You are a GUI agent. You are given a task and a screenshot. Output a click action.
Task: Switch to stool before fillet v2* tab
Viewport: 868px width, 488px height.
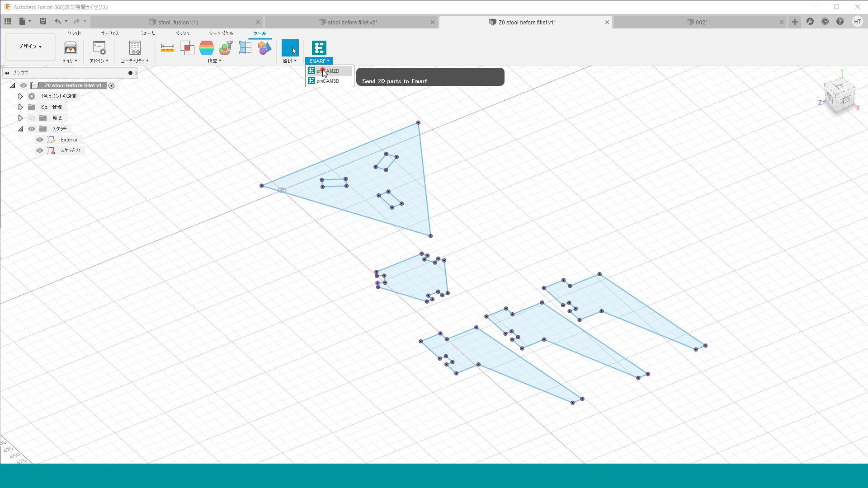click(x=352, y=22)
